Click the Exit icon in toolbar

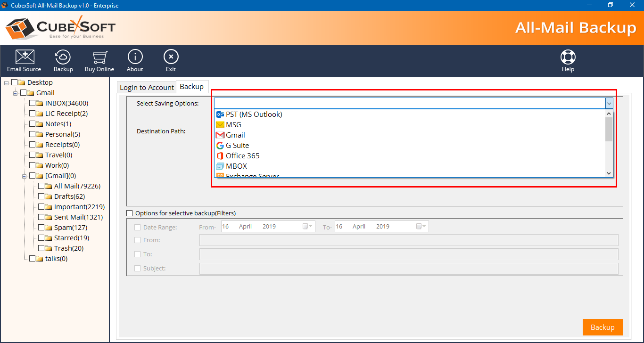point(171,60)
